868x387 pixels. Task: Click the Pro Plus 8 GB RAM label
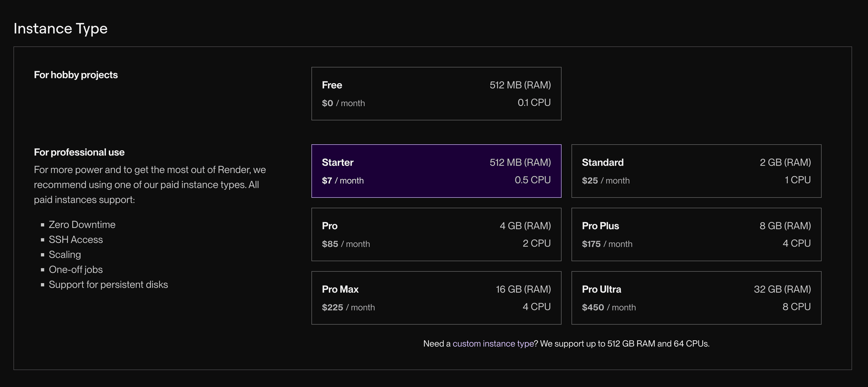[785, 226]
